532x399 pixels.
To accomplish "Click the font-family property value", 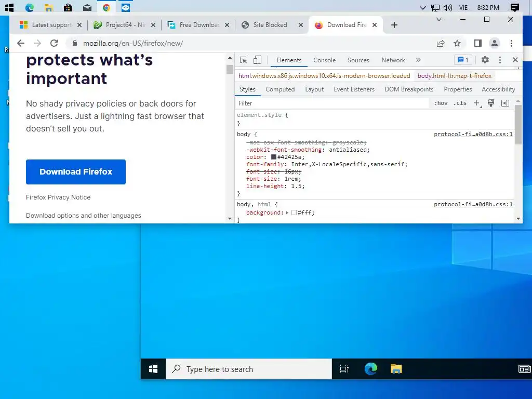I will click(x=349, y=164).
